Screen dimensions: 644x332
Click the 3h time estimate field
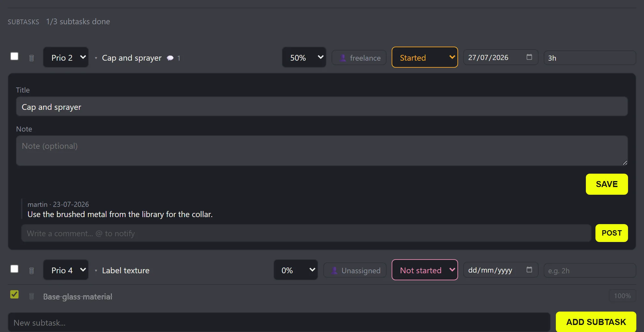[x=590, y=58]
